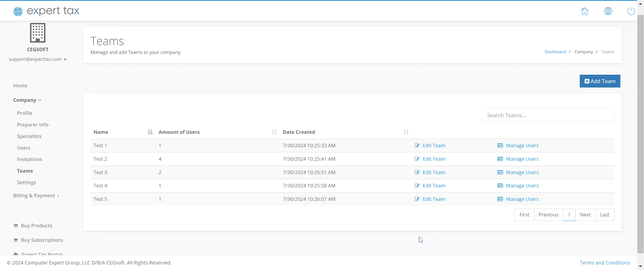Sort table by Name column icon
This screenshot has width=644, height=270.
[x=150, y=132]
